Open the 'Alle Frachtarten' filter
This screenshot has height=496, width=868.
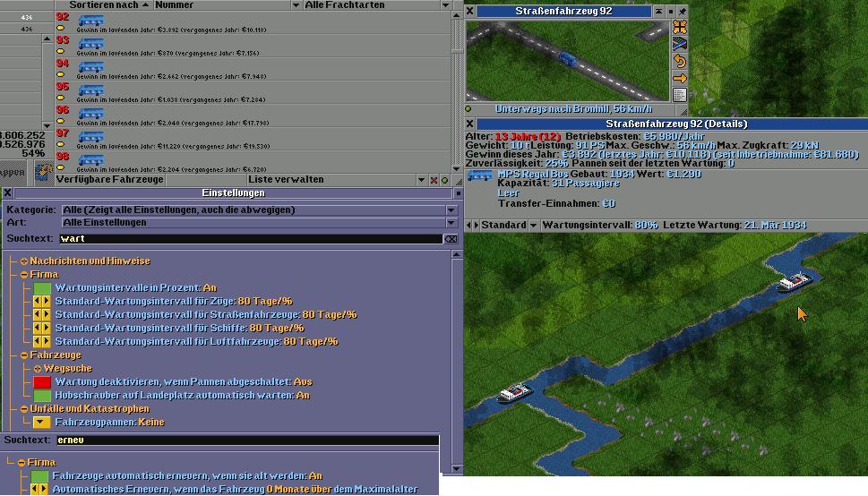click(x=374, y=5)
